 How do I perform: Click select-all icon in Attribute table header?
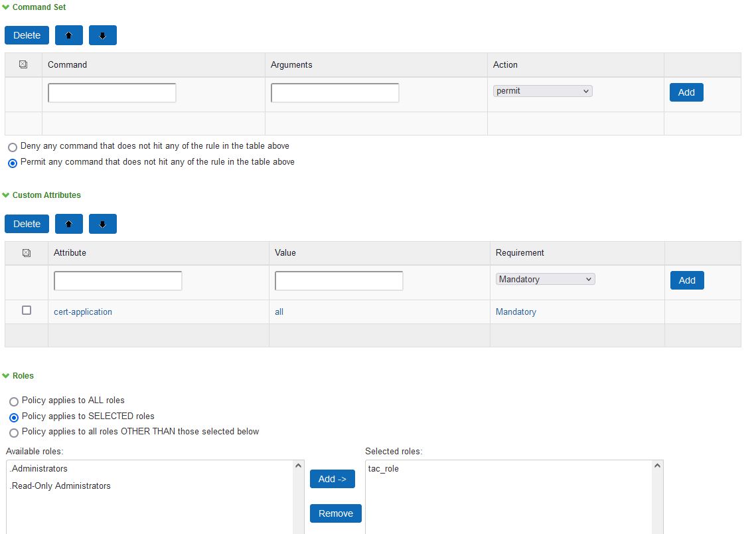(x=27, y=253)
